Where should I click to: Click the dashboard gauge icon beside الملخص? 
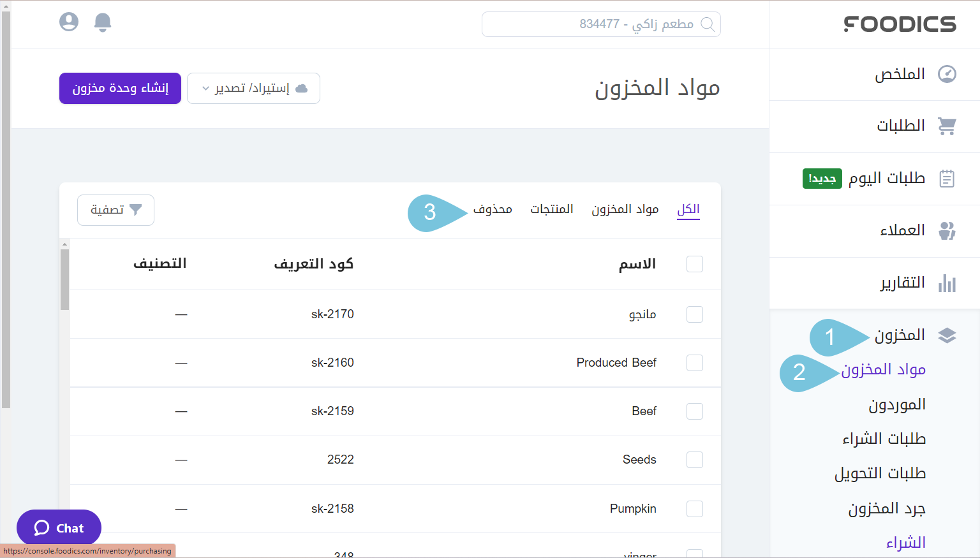coord(947,74)
